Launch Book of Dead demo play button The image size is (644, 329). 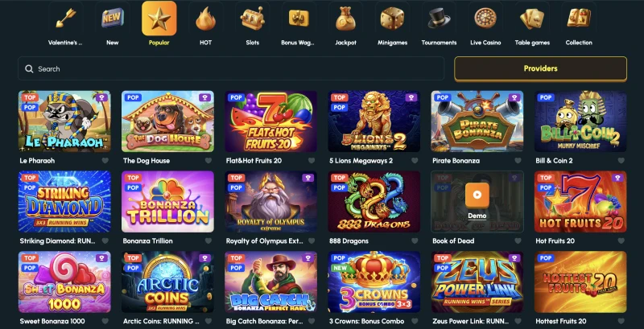coord(477,195)
